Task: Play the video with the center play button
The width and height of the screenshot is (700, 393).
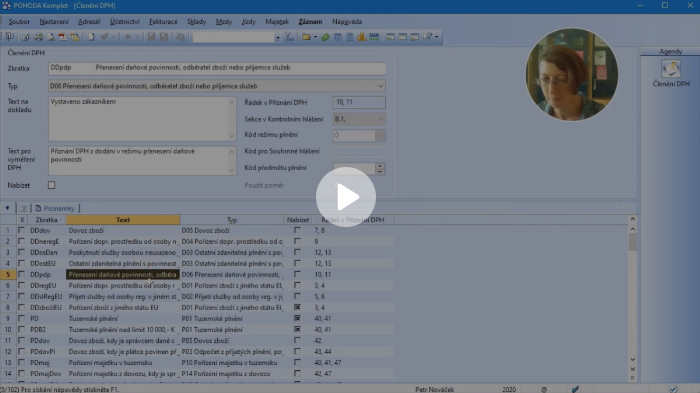Action: (346, 197)
